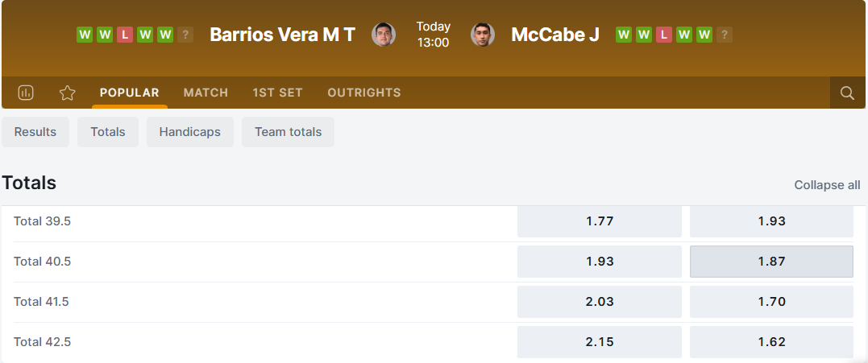Add match to favorites with star icon

click(68, 93)
